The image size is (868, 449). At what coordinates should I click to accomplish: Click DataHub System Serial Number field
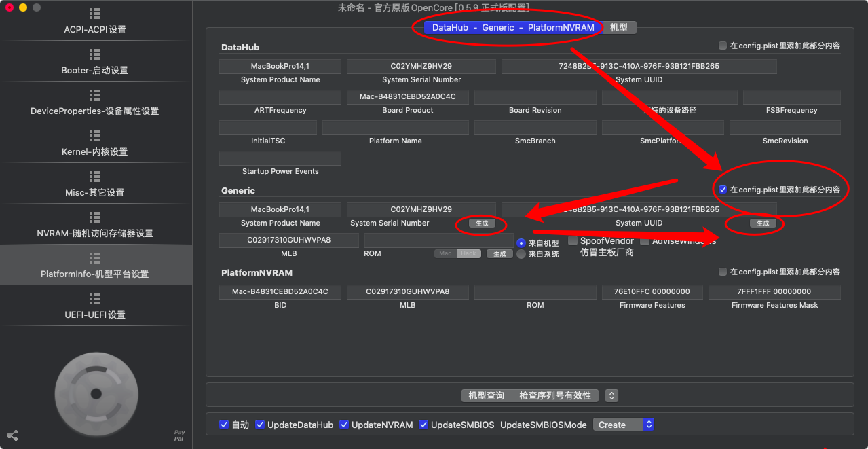[x=421, y=67]
